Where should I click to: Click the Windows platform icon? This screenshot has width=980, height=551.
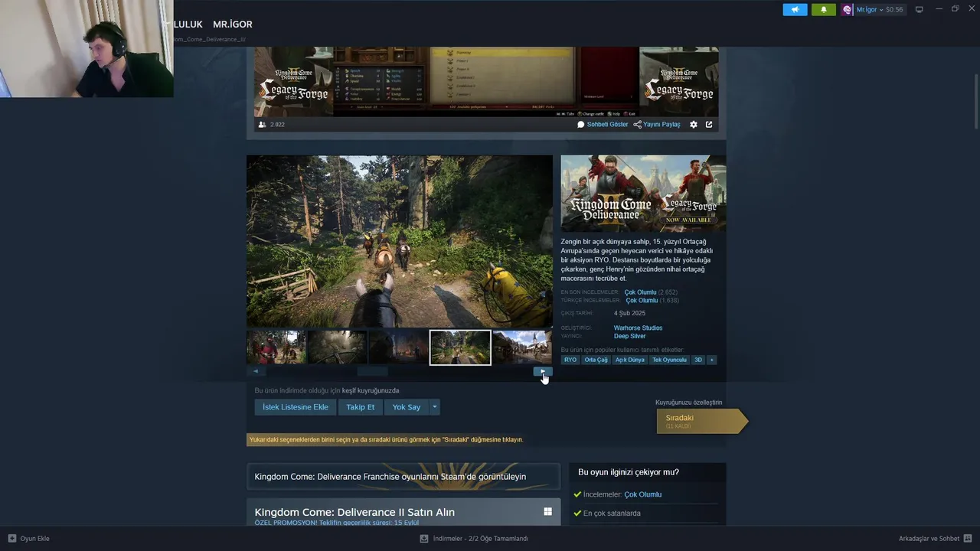click(547, 512)
